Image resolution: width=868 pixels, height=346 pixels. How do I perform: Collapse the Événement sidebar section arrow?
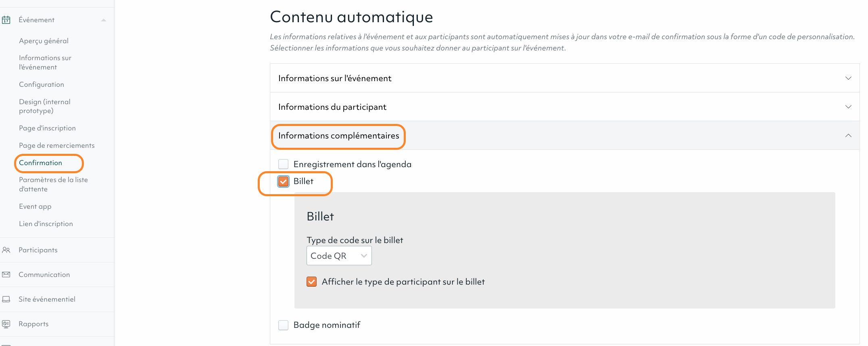pos(104,20)
